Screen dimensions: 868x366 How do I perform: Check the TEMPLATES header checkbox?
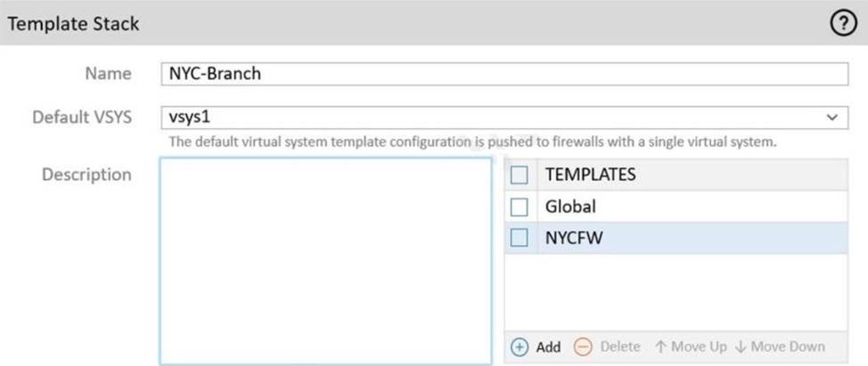tap(520, 175)
